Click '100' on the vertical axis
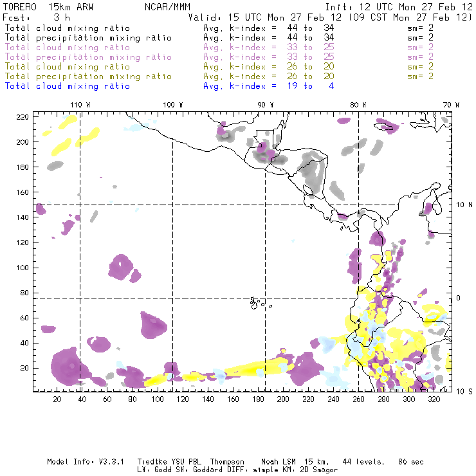476x476 pixels. [x=23, y=268]
